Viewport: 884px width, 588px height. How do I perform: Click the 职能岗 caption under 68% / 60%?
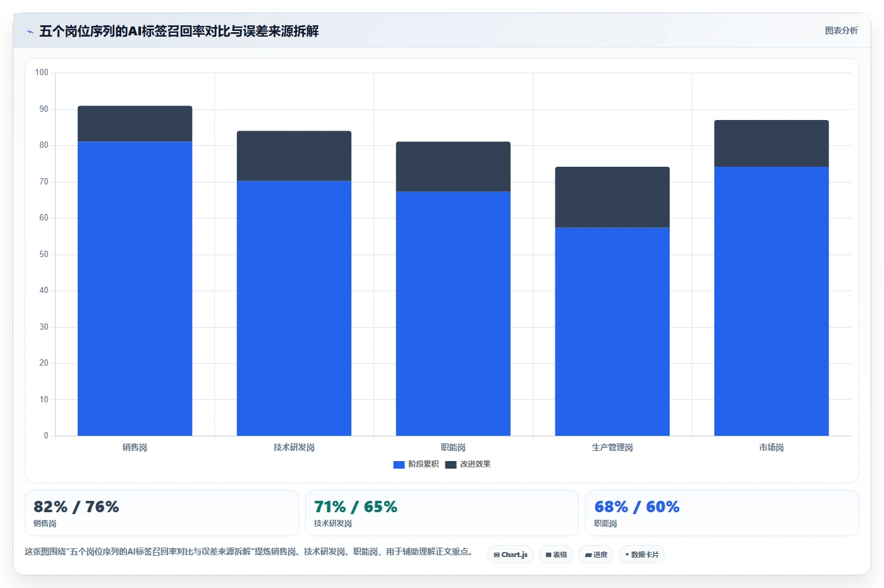(x=605, y=524)
